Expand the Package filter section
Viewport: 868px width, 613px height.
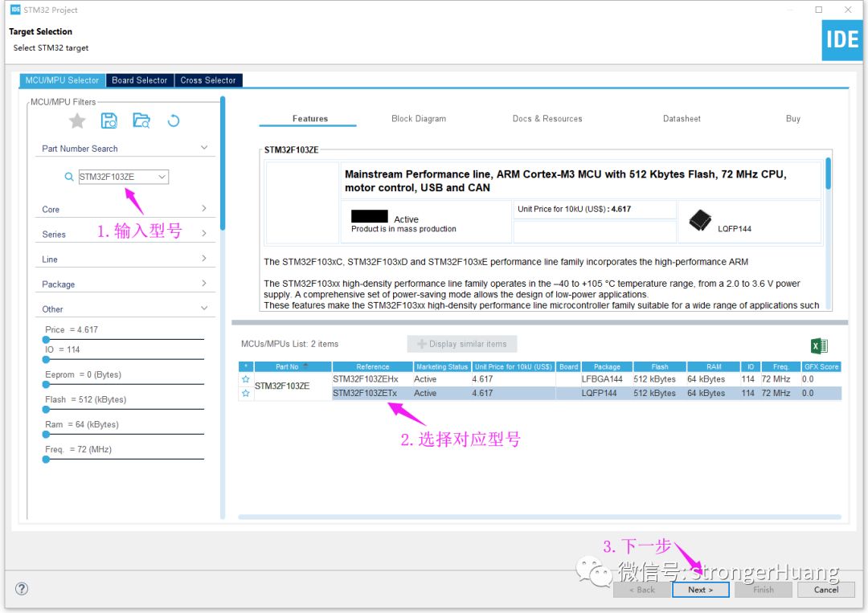click(x=203, y=283)
